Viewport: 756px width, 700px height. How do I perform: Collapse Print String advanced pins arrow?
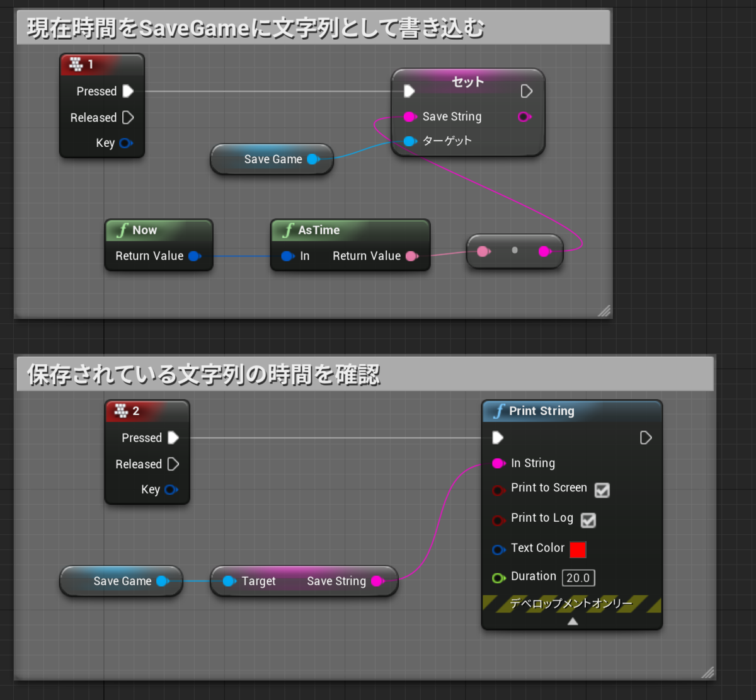[572, 621]
